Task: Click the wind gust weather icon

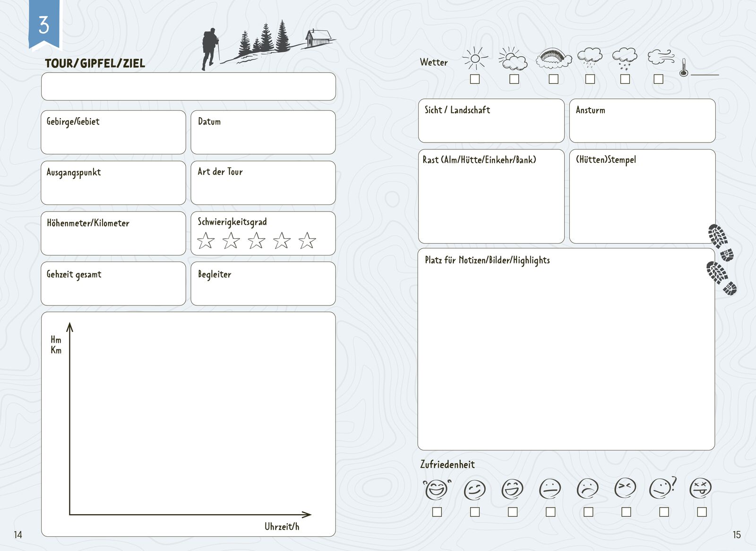Action: [x=660, y=57]
